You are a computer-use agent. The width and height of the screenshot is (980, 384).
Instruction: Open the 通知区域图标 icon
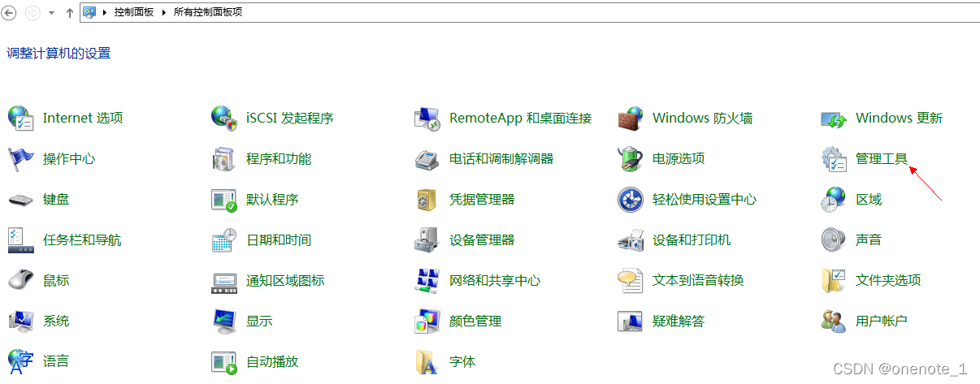pos(223,282)
